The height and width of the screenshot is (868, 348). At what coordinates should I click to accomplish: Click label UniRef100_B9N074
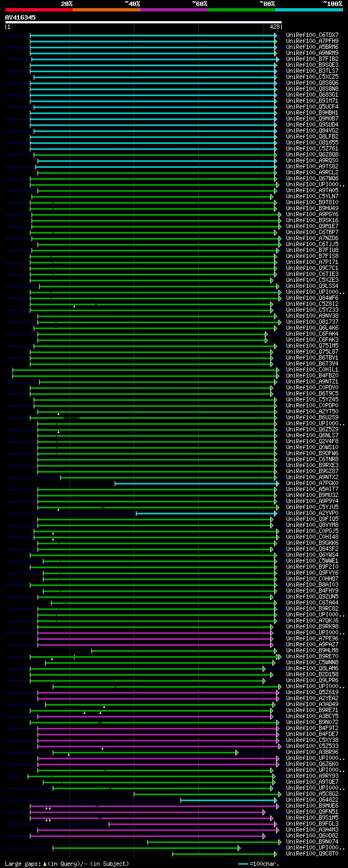point(312,842)
